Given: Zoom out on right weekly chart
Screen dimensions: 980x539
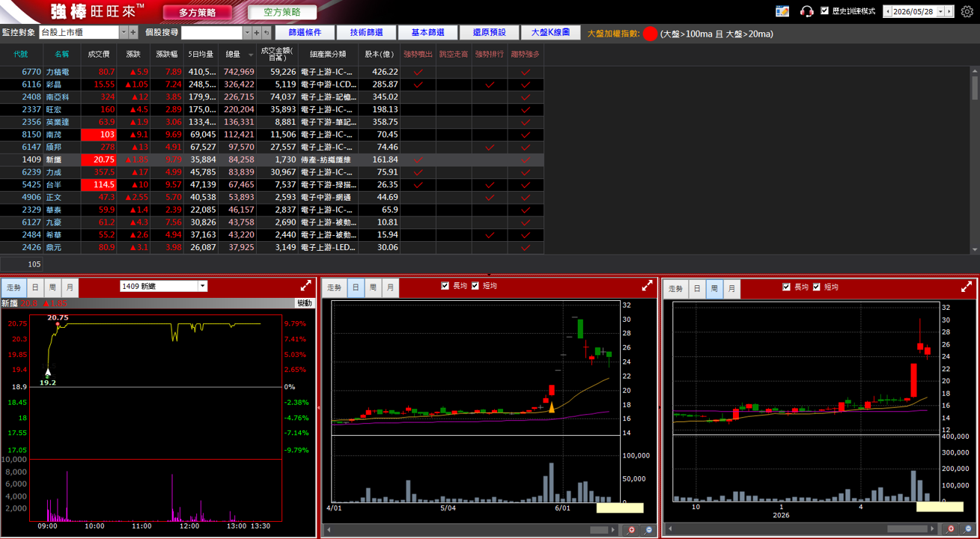Looking at the screenshot, I should pyautogui.click(x=968, y=529).
